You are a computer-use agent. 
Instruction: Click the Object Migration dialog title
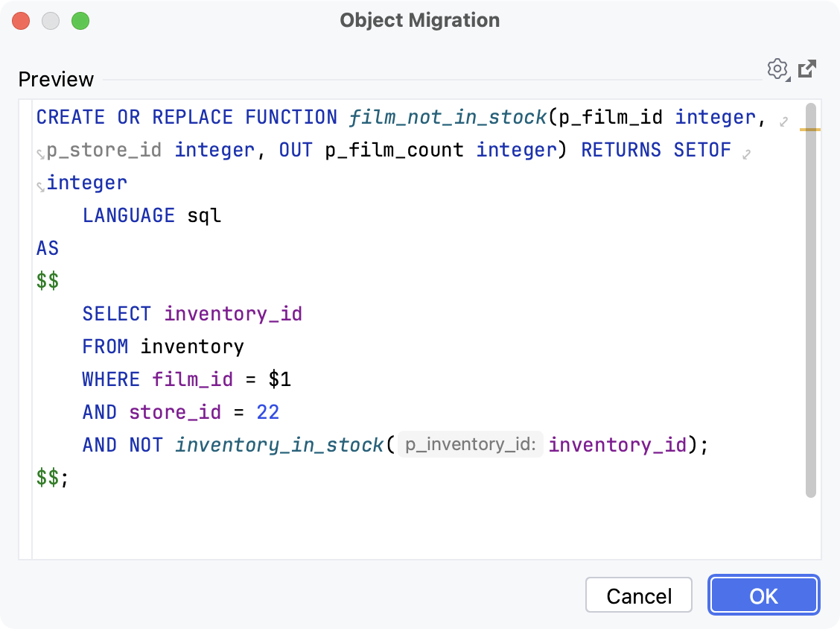pos(419,20)
